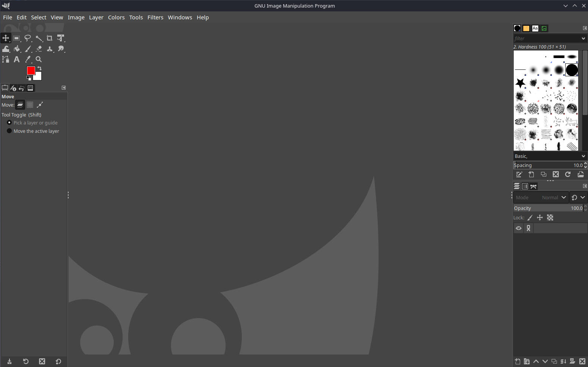Select the star-shaped brush thumbnail

(x=520, y=83)
